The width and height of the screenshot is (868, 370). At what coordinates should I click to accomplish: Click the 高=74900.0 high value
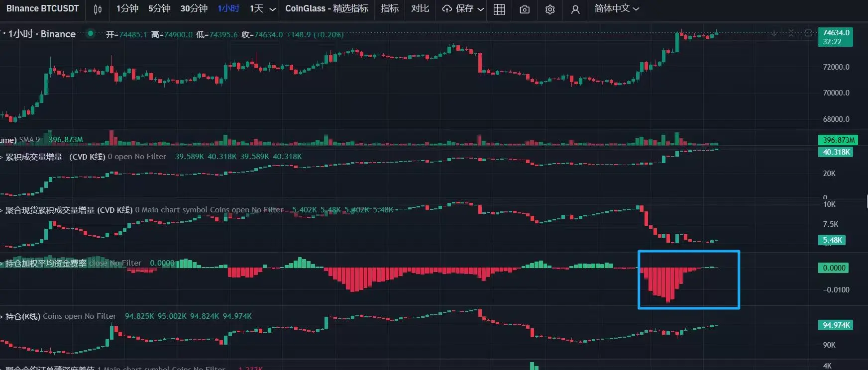[x=172, y=35]
